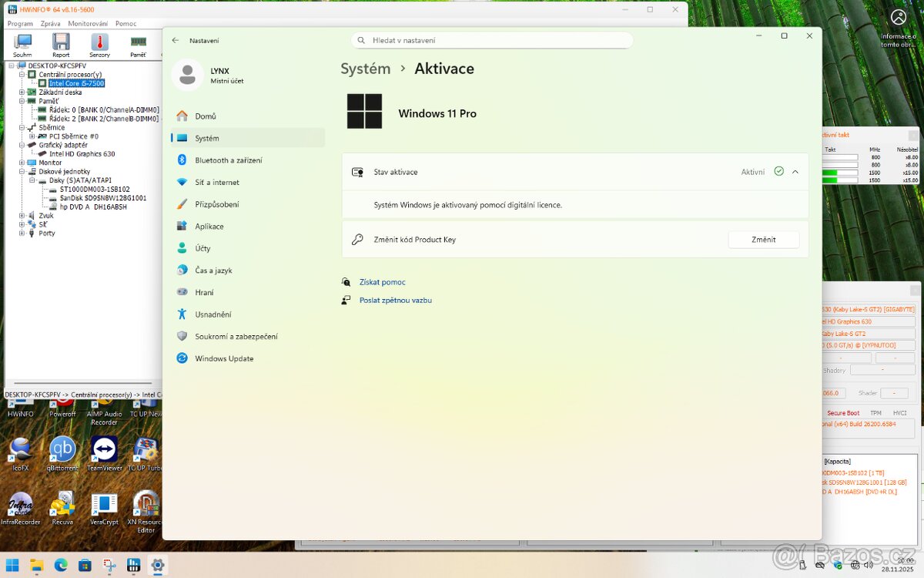This screenshot has width=924, height=578.
Task: Click the Report floppy disk icon
Action: tap(61, 45)
